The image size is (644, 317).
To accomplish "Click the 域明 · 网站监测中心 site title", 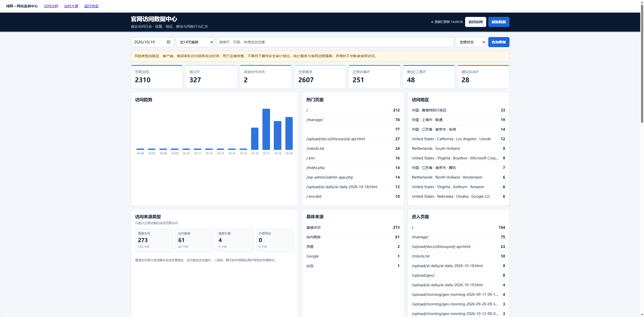I will [x=22, y=6].
